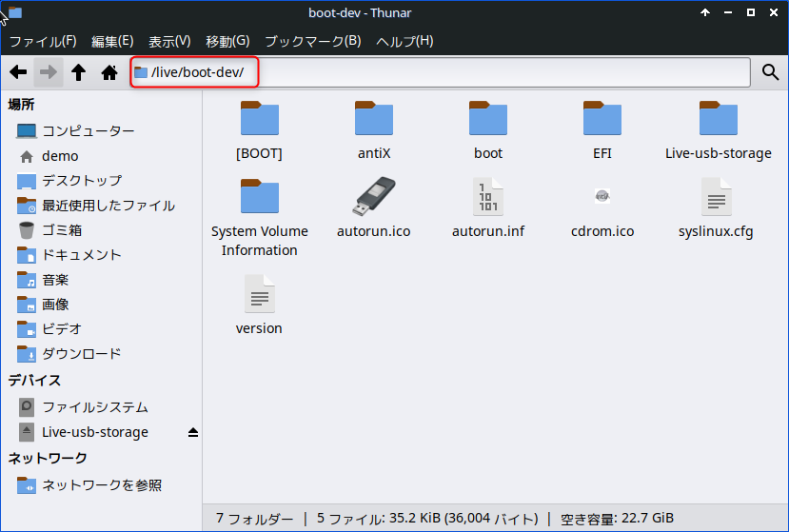
Task: Select the version text file
Action: click(x=259, y=294)
